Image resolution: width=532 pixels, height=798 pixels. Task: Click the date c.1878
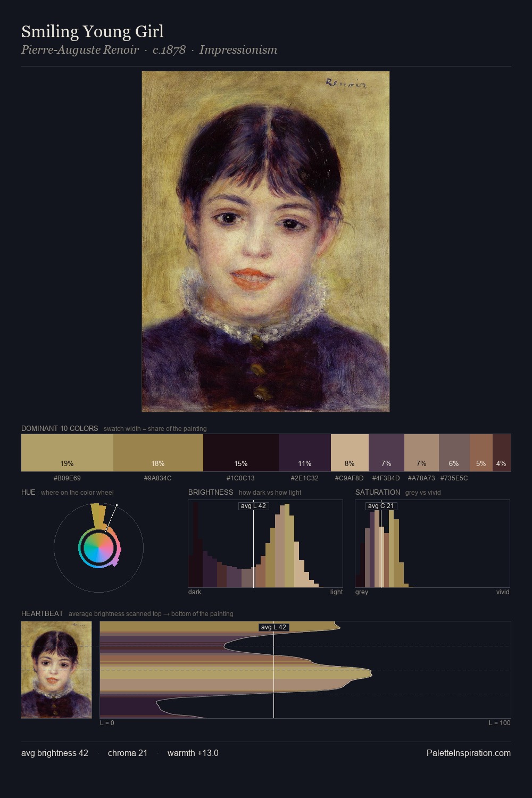(169, 50)
